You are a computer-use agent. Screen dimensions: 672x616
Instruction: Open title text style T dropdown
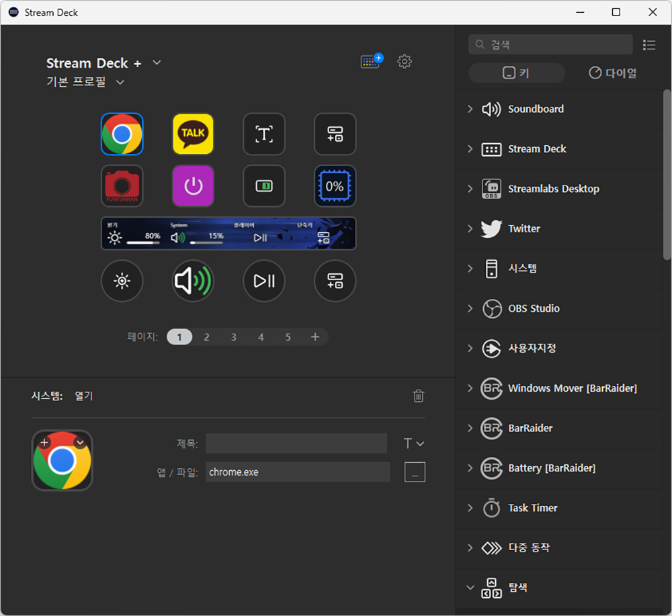coord(414,443)
